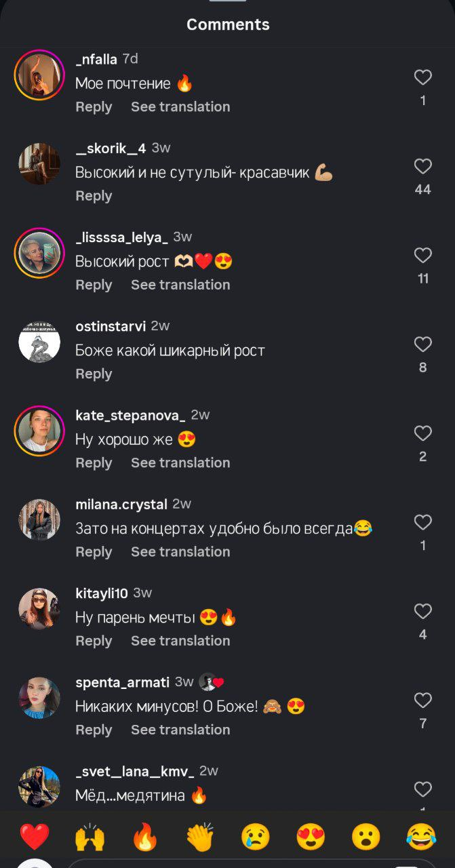455x868 pixels.
Task: Heart the kitayli10 comment
Action: (x=422, y=612)
